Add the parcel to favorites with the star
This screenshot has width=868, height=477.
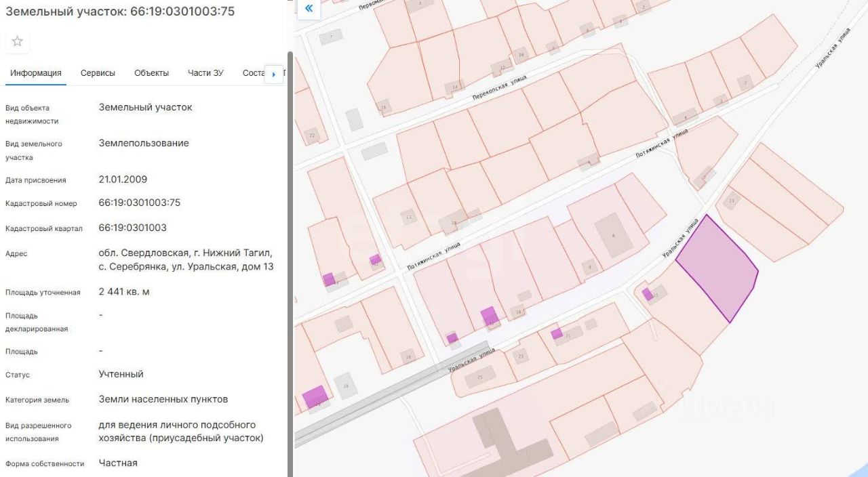(18, 41)
